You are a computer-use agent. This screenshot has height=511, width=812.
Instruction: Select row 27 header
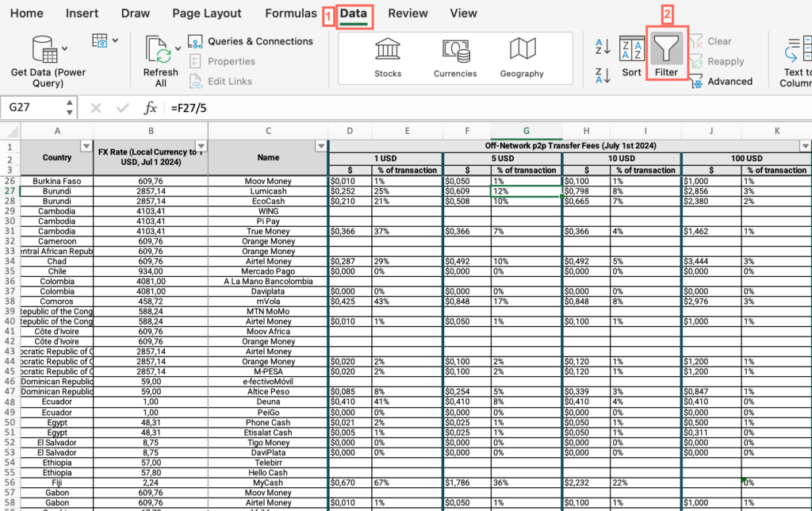(x=10, y=191)
